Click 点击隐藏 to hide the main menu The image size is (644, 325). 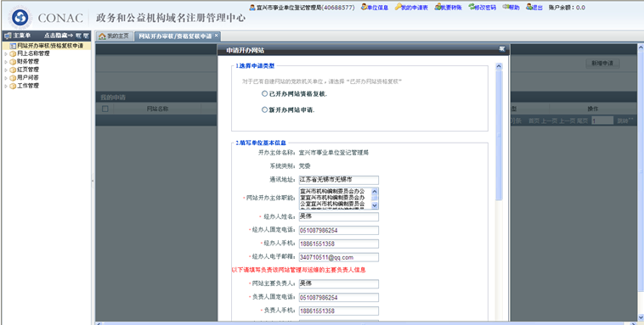coord(59,36)
